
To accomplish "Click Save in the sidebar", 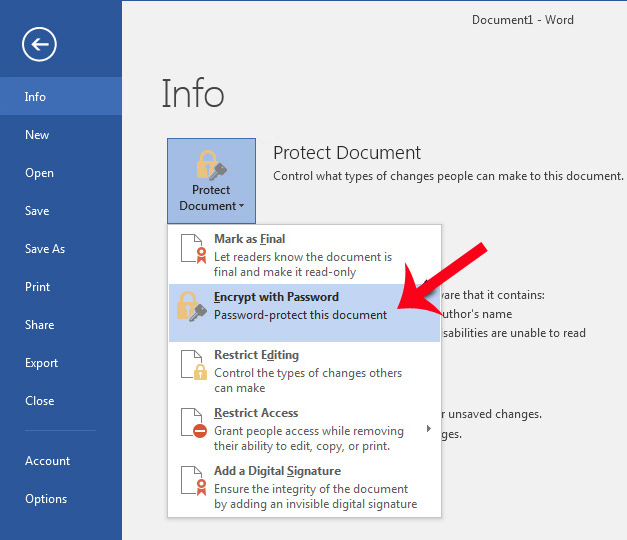I will click(37, 211).
